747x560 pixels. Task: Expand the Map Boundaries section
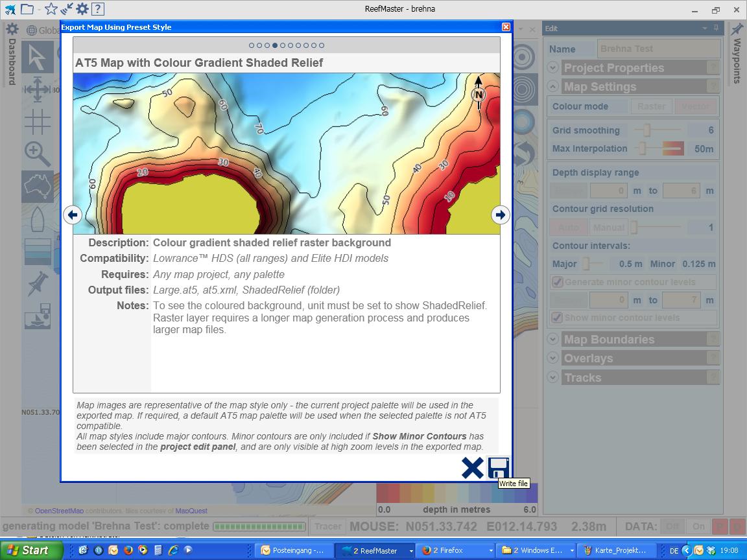(552, 339)
